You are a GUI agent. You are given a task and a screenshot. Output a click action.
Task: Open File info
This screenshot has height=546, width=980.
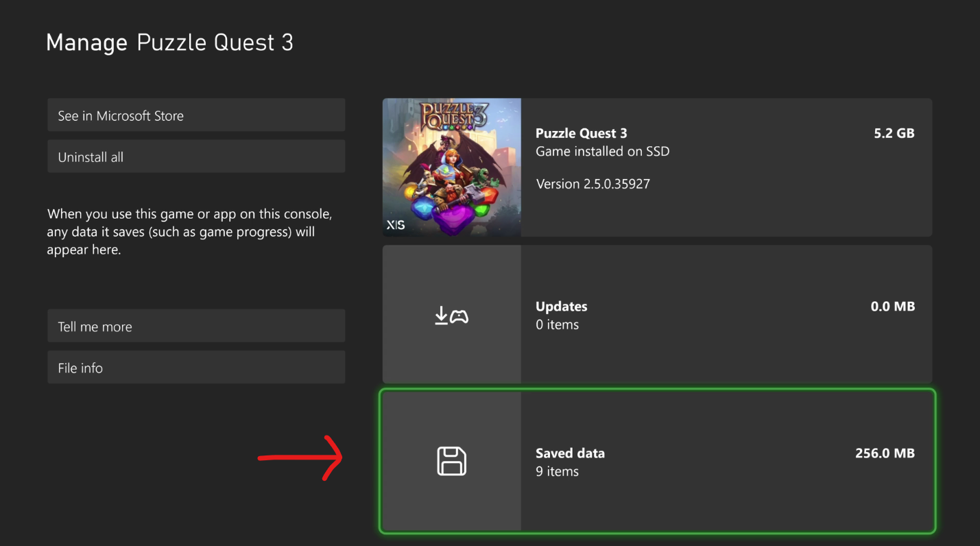click(196, 367)
